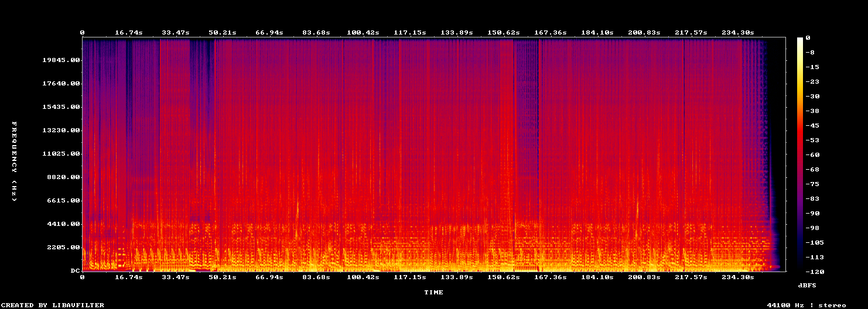This screenshot has width=868, height=309.
Task: Click 100.42s on the top time axis
Action: (x=363, y=32)
